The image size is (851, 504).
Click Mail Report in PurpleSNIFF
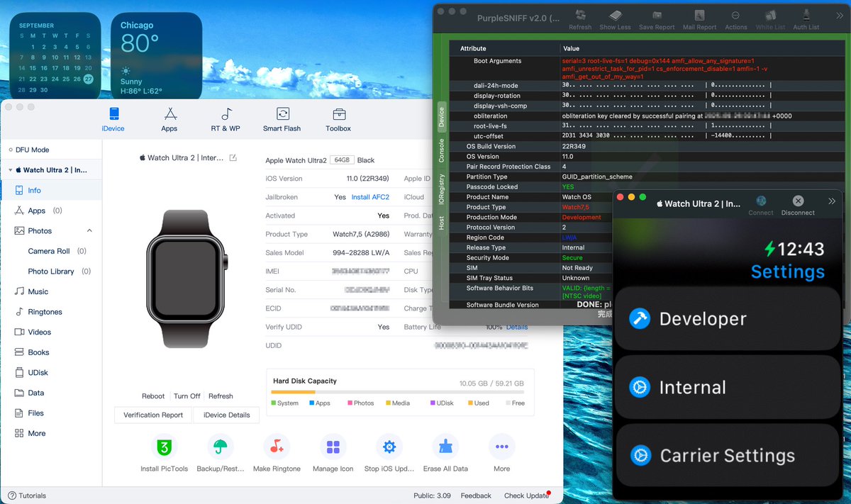coord(699,20)
